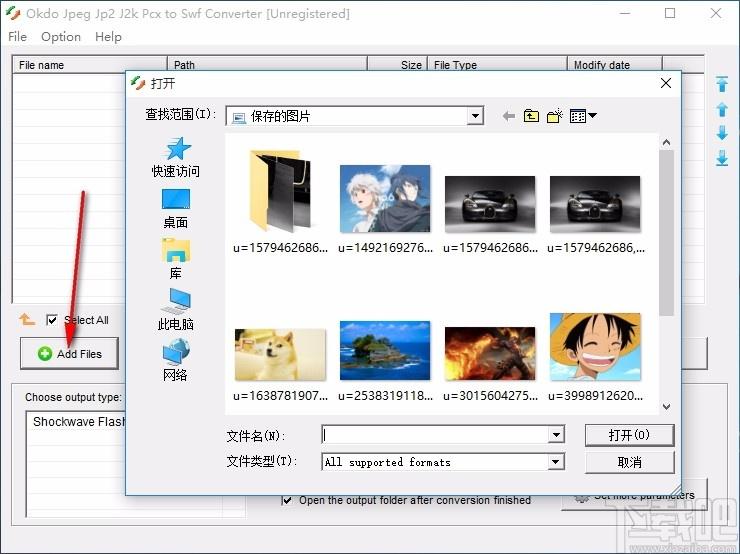740x554 pixels.
Task: Click the move-down arrow icon
Action: click(722, 133)
